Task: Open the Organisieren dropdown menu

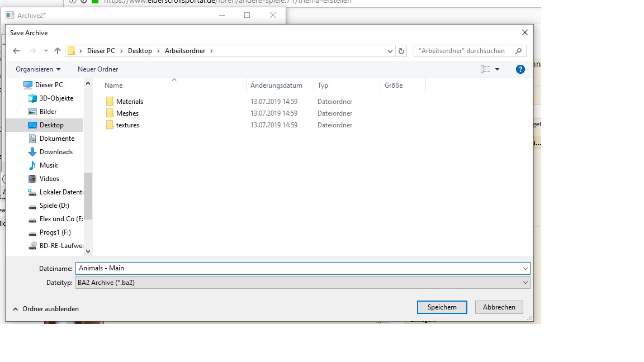Action: click(38, 69)
